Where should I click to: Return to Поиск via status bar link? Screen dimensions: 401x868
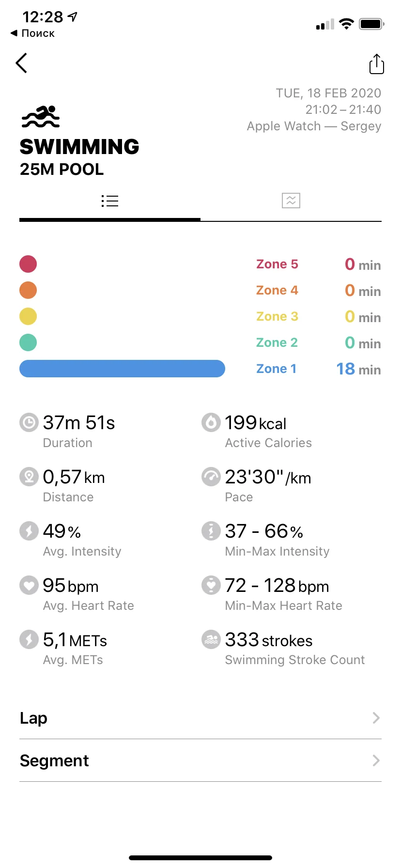pyautogui.click(x=33, y=33)
